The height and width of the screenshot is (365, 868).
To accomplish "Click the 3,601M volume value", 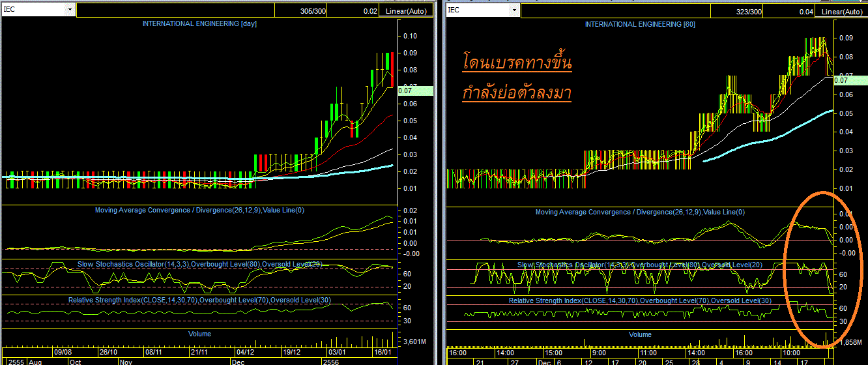I will 413,342.
